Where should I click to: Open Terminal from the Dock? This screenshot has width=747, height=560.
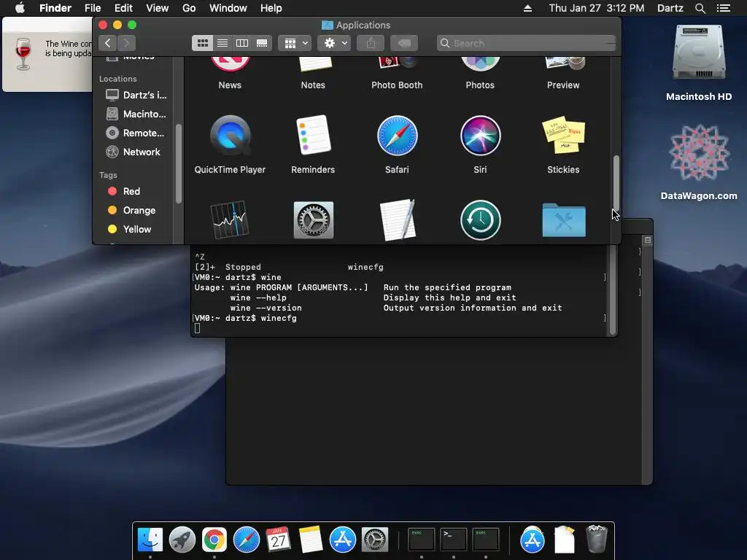click(x=453, y=540)
